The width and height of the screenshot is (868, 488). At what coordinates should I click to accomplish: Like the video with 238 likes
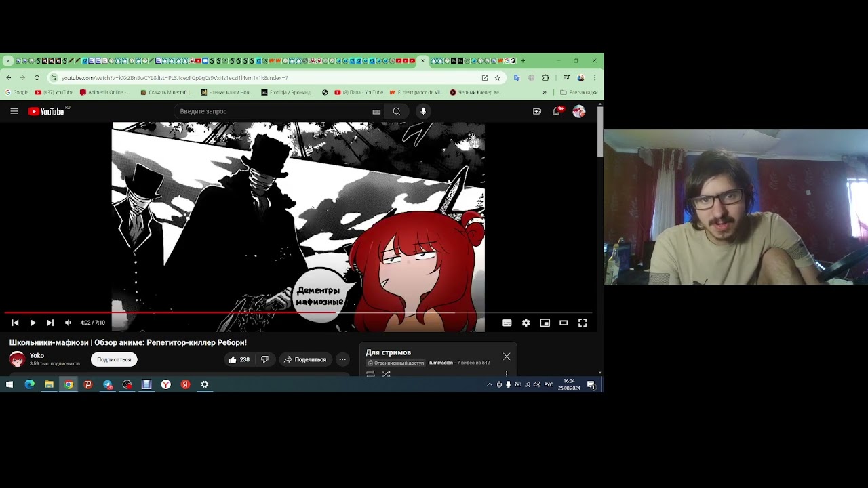point(239,359)
